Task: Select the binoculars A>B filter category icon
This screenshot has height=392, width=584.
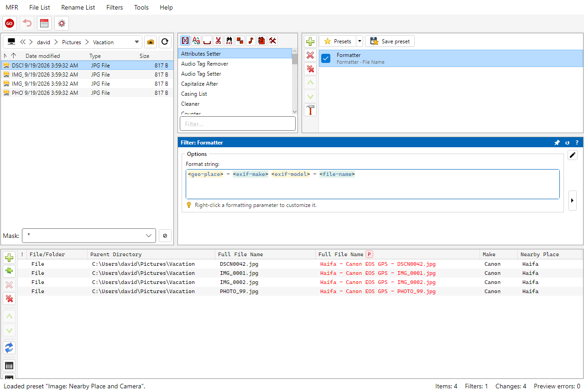Action: click(229, 41)
